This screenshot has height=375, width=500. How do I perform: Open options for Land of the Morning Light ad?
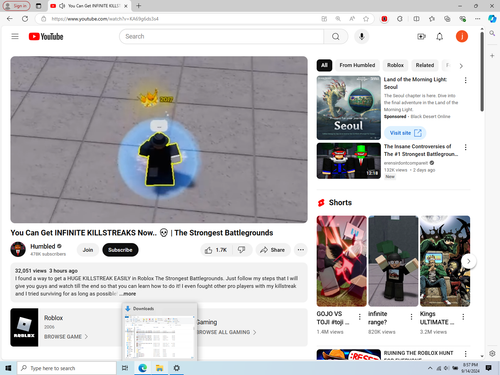pyautogui.click(x=465, y=80)
